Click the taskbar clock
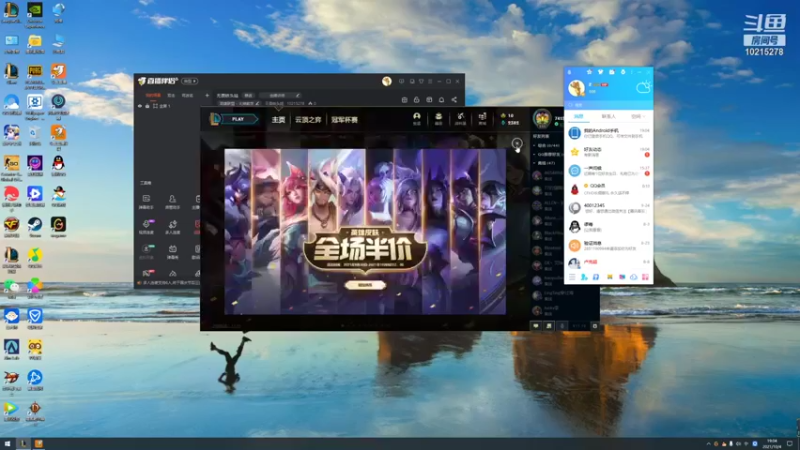 [x=773, y=444]
